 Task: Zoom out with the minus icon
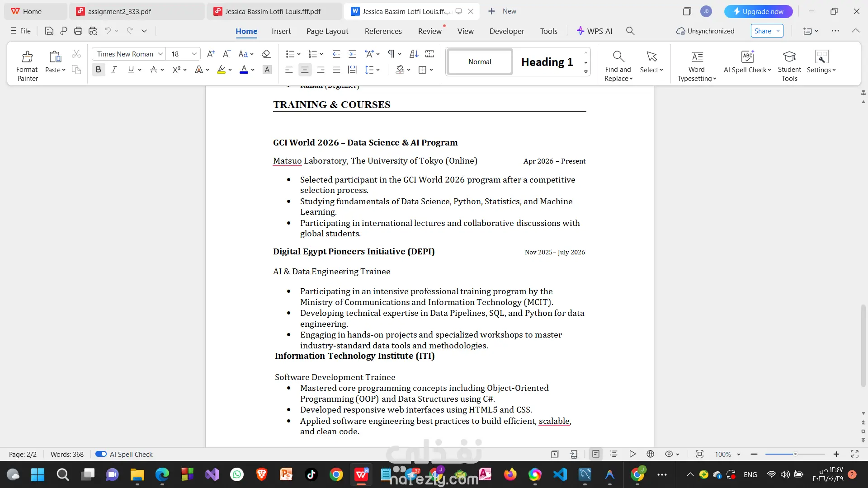(754, 454)
